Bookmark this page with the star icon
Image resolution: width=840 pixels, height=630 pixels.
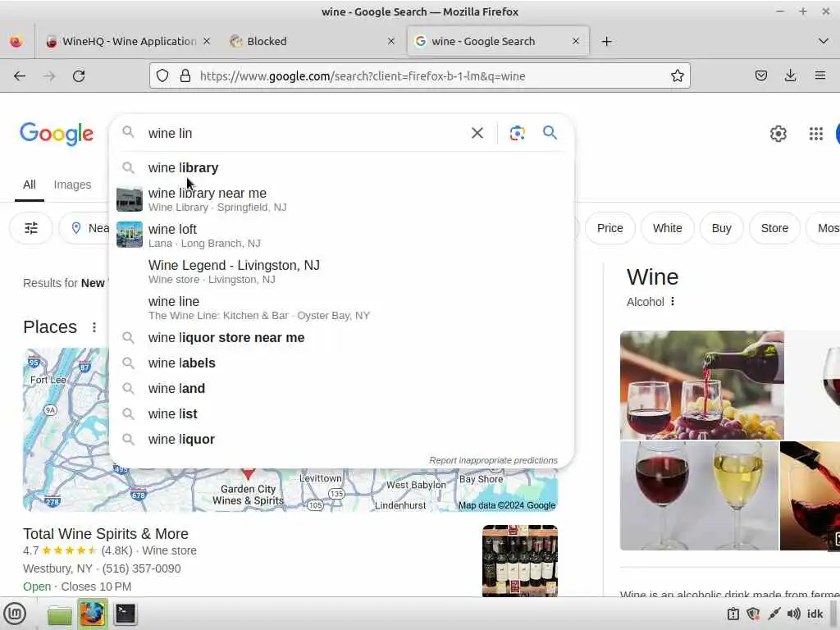pyautogui.click(x=677, y=76)
